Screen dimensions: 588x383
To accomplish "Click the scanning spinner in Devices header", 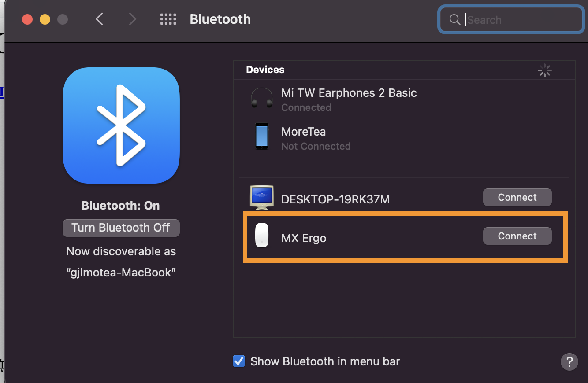I will point(545,70).
